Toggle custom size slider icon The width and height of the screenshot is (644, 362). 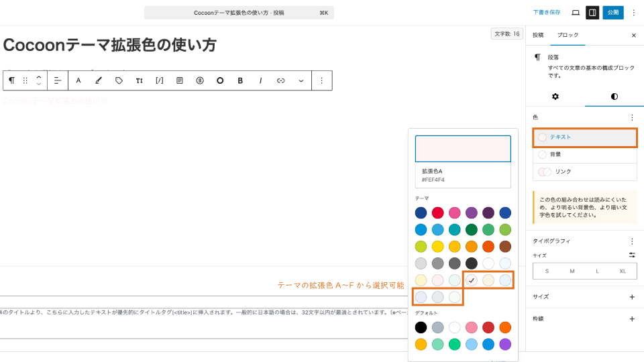632,255
